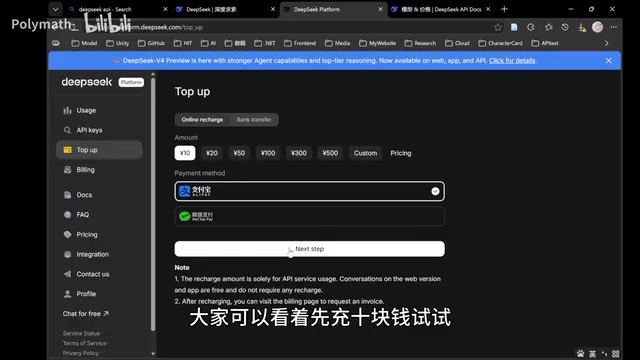Open a new browser tab
Image resolution: width=640 pixels, height=360 pixels.
coord(504,9)
